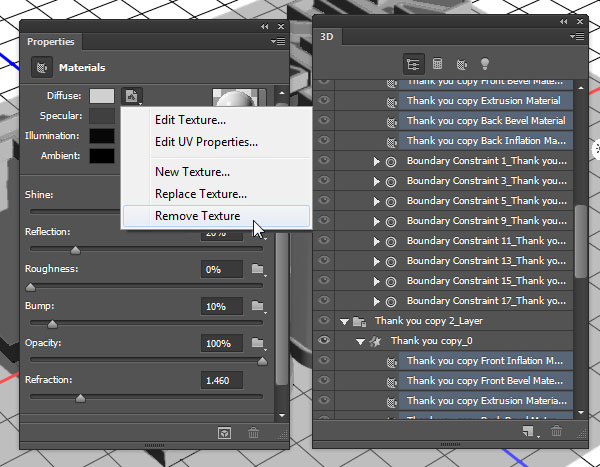Image resolution: width=600 pixels, height=467 pixels.
Task: Click the Refraction slider handle
Action: 80,398
